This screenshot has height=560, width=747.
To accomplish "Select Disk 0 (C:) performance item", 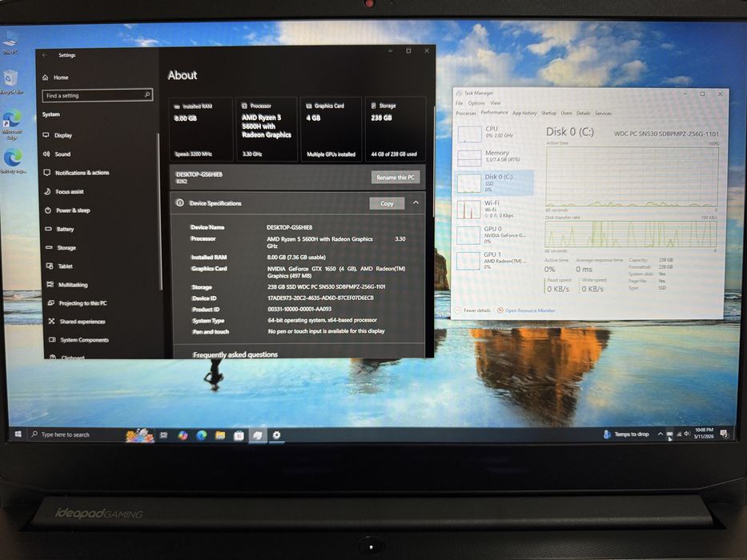I will click(x=495, y=182).
